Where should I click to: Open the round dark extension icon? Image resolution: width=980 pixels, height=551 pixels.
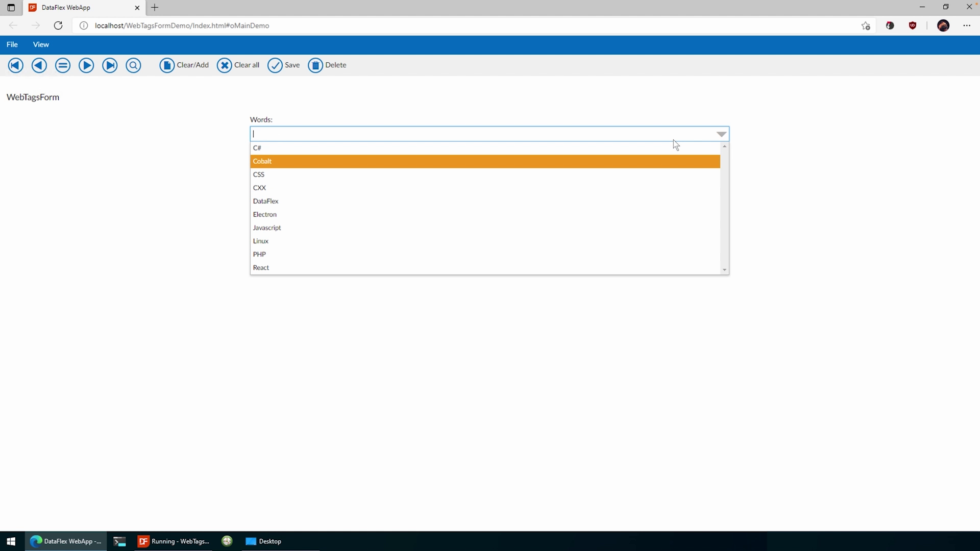click(x=890, y=26)
